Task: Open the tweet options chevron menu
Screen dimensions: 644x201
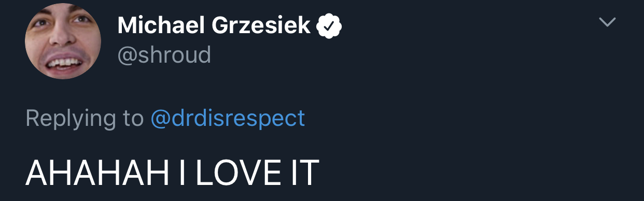Action: pos(607,22)
